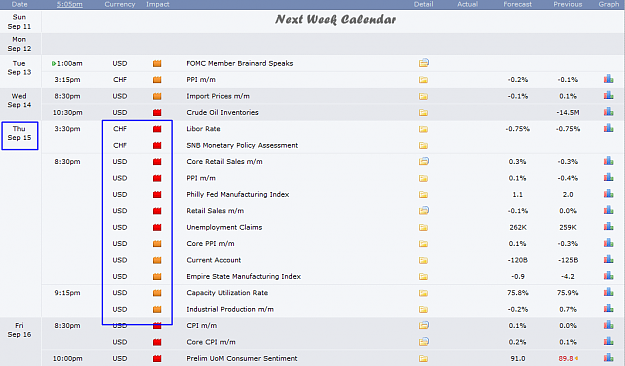
Task: Click CHF currency in Libor Rate row
Action: click(120, 129)
